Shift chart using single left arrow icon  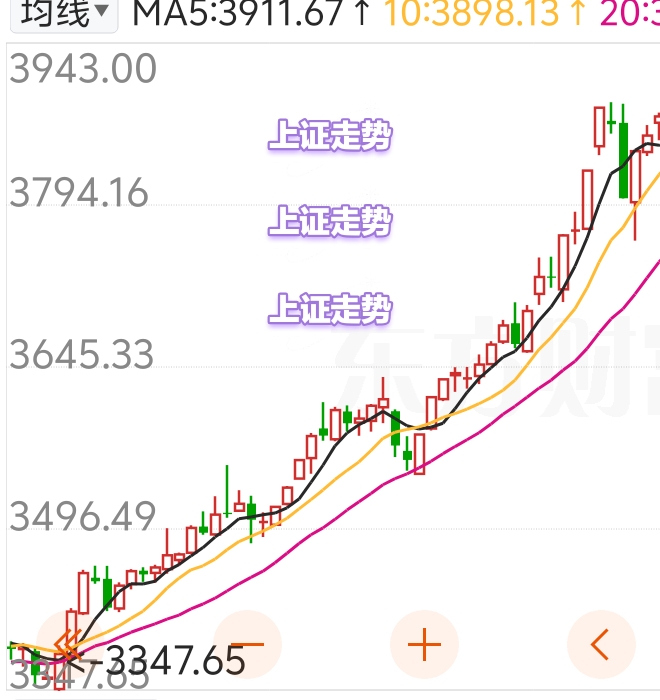(601, 644)
